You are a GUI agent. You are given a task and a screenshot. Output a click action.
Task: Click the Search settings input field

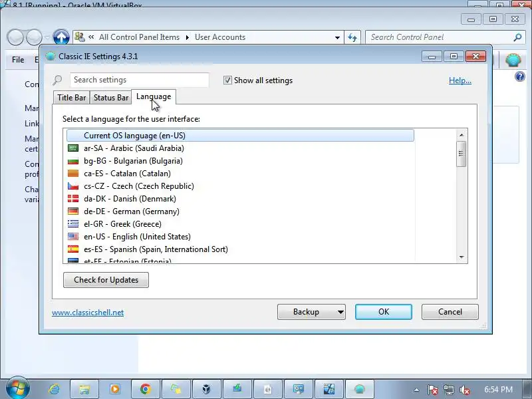coord(140,80)
